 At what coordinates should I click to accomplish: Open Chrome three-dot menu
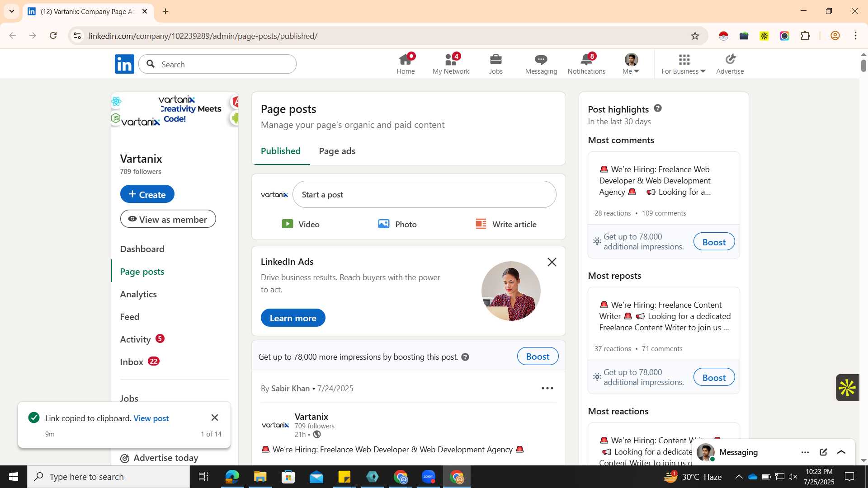pos(856,36)
